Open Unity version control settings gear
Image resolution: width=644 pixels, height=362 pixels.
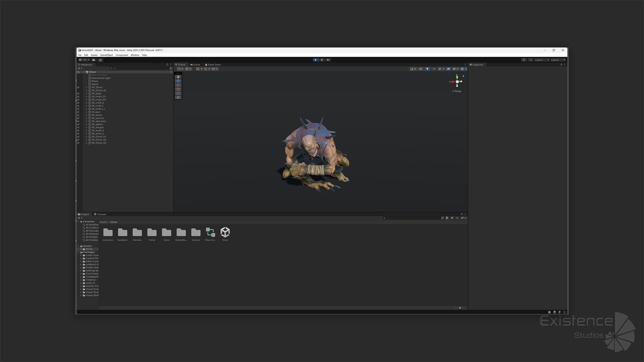100,60
